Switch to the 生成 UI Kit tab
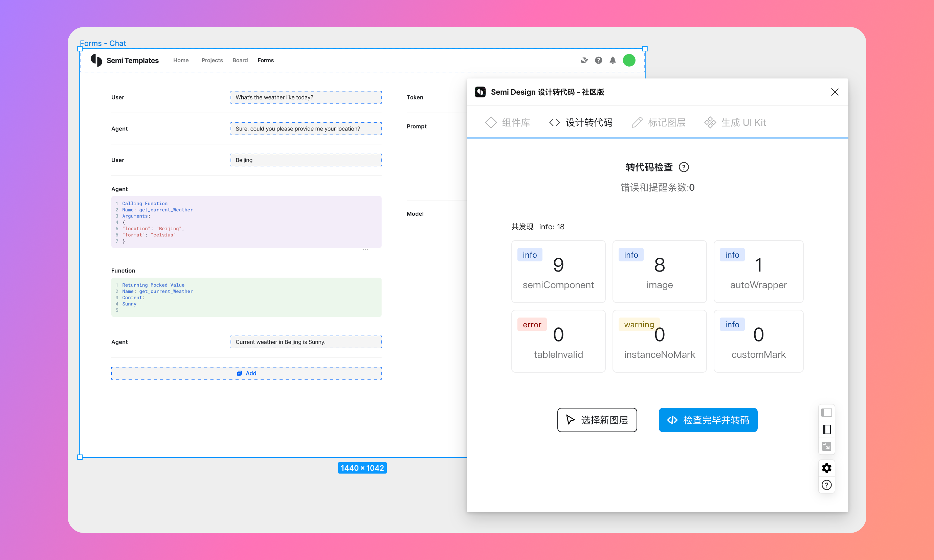934x560 pixels. pos(735,122)
